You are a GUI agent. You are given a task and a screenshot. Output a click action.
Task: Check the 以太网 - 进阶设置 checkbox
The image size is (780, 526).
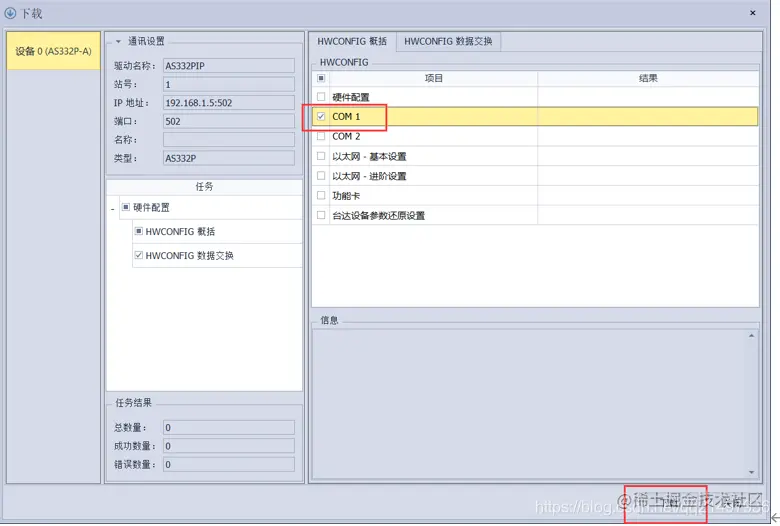321,176
